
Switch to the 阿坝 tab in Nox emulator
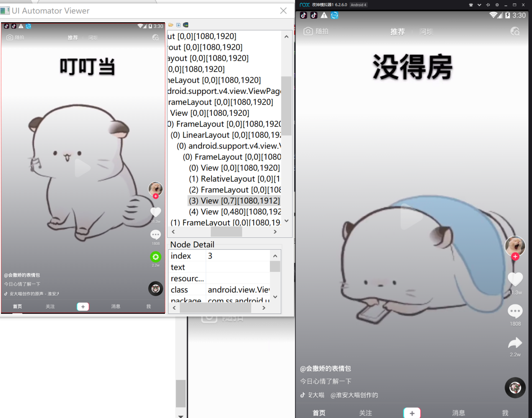coord(426,32)
